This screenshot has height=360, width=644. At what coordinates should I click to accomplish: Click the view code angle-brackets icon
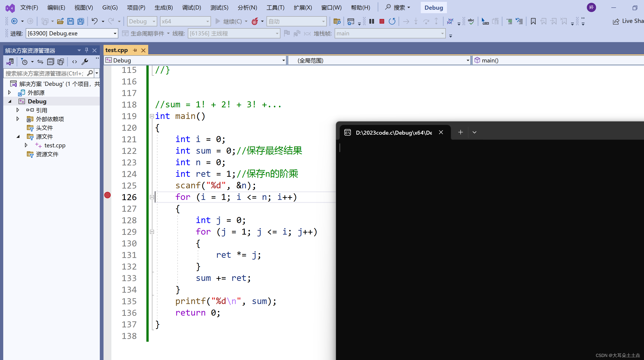(75, 62)
